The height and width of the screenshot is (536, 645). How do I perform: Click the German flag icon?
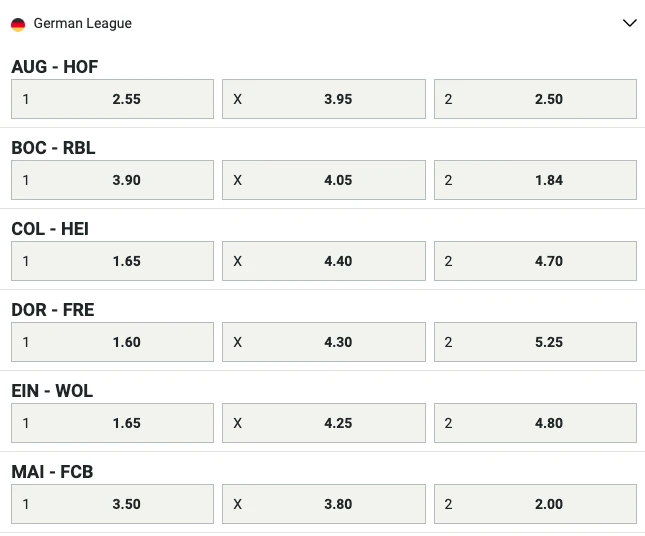18,23
